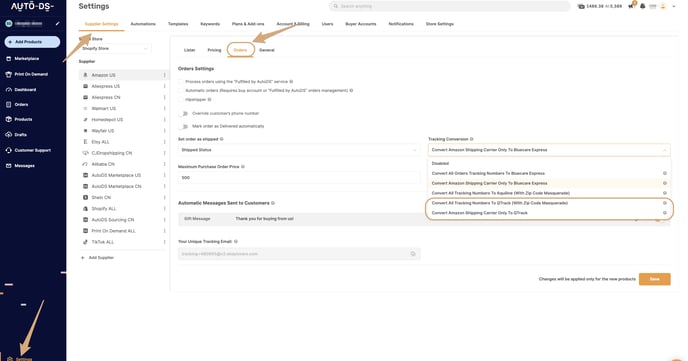Image resolution: width=688 pixels, height=361 pixels.
Task: Click the Maximum Purchase Order Price field
Action: 299,178
